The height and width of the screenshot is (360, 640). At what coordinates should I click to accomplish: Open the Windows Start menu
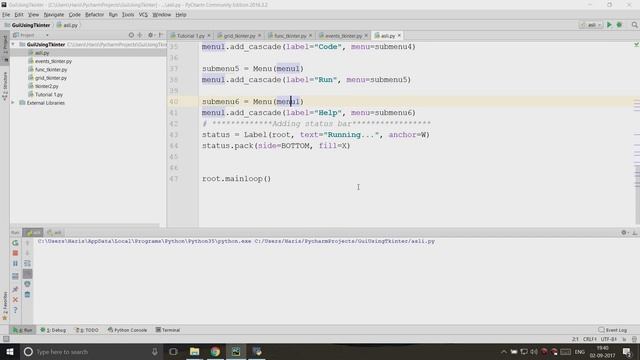pos(9,352)
